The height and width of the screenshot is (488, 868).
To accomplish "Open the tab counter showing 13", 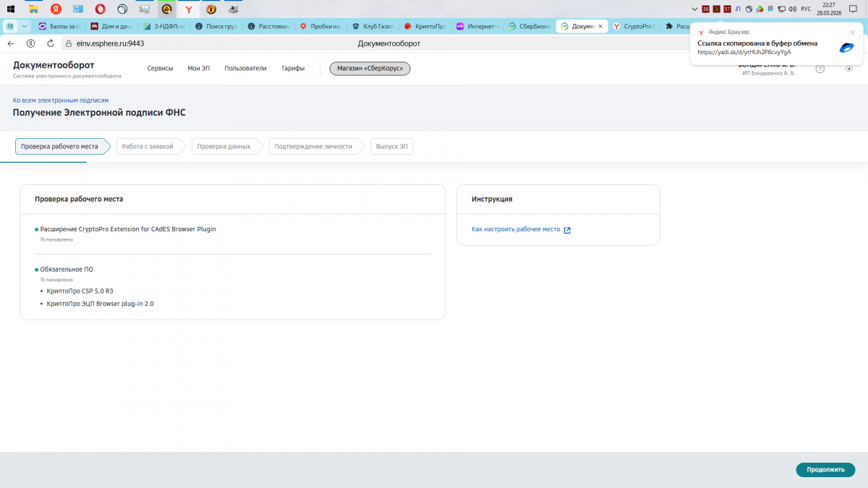I will click(10, 26).
